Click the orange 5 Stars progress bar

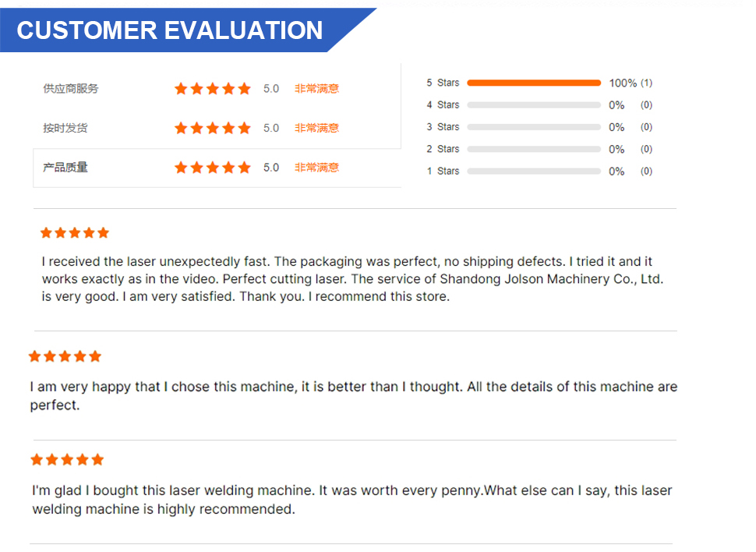534,83
